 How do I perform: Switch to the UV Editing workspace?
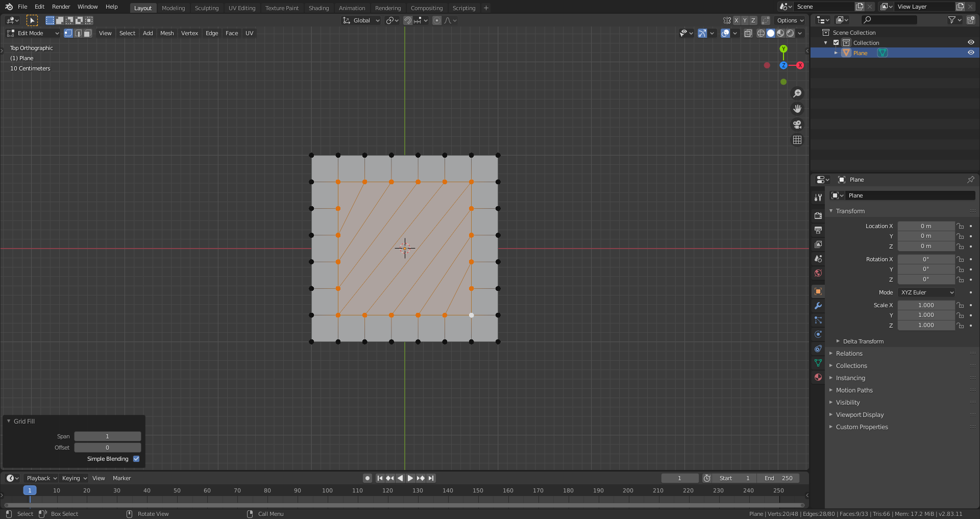coord(242,8)
